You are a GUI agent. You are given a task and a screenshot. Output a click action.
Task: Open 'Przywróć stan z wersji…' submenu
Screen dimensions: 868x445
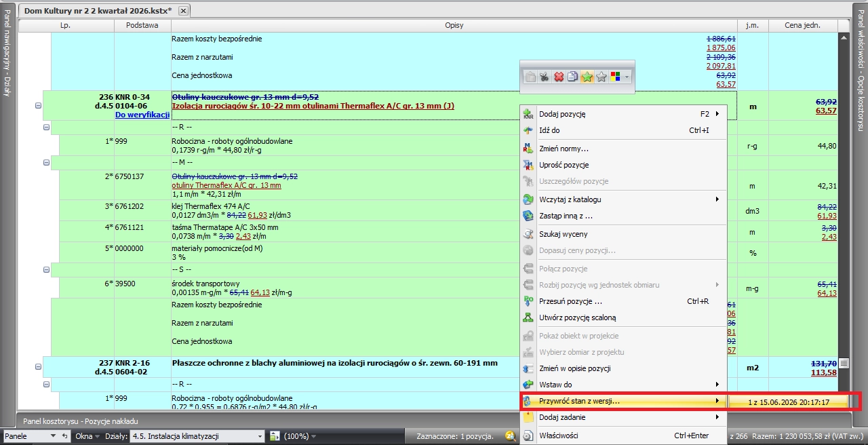pos(623,401)
